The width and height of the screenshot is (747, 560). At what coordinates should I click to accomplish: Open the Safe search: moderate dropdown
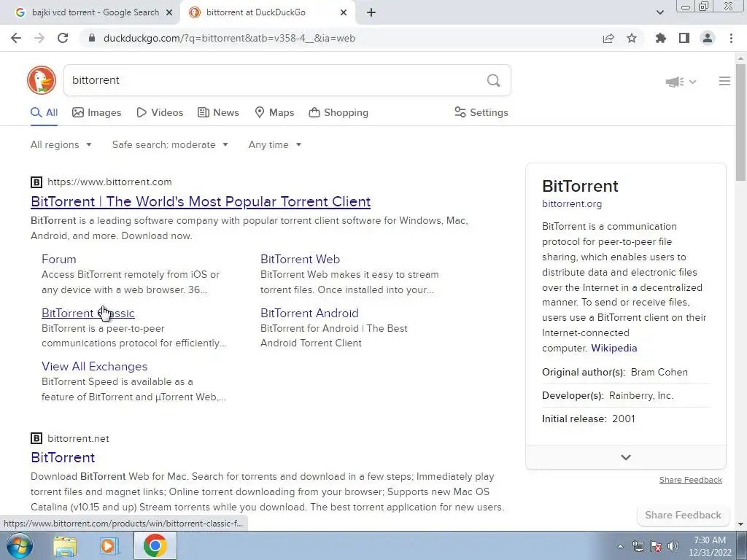tap(170, 145)
